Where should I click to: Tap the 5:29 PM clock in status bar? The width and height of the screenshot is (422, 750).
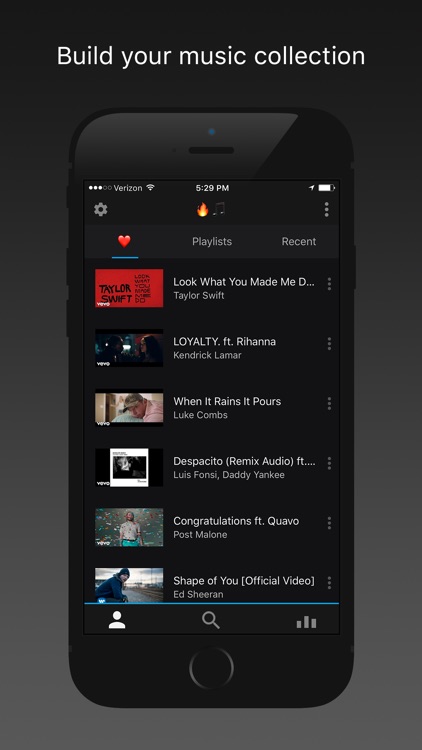point(212,188)
